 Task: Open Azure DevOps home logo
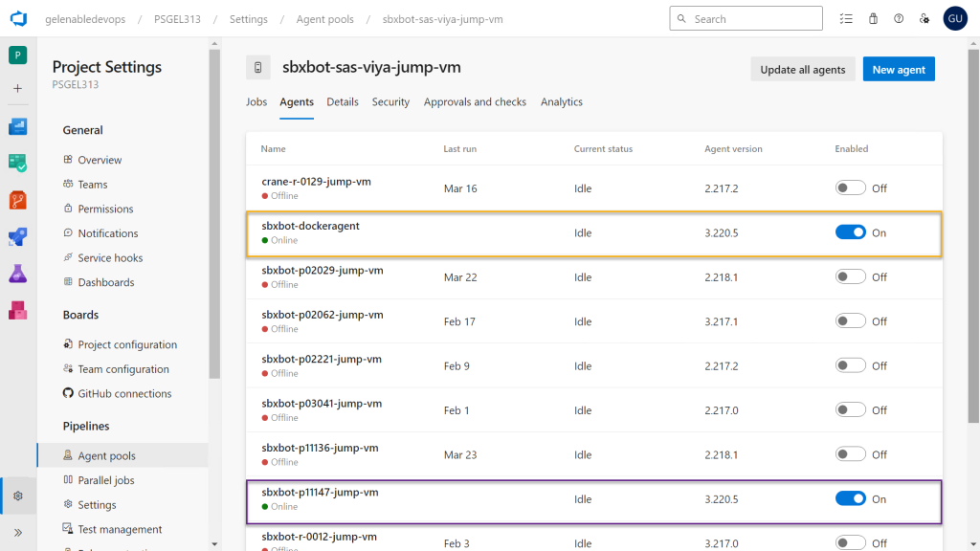click(18, 18)
